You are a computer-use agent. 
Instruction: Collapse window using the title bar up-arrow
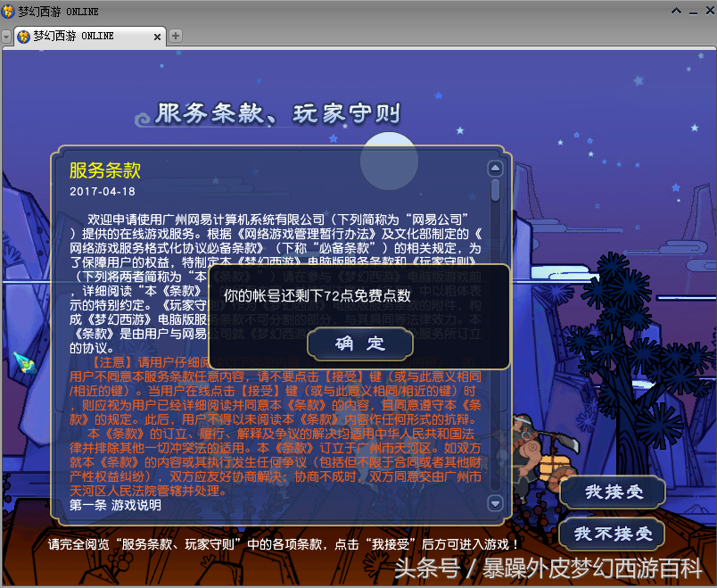pyautogui.click(x=676, y=10)
